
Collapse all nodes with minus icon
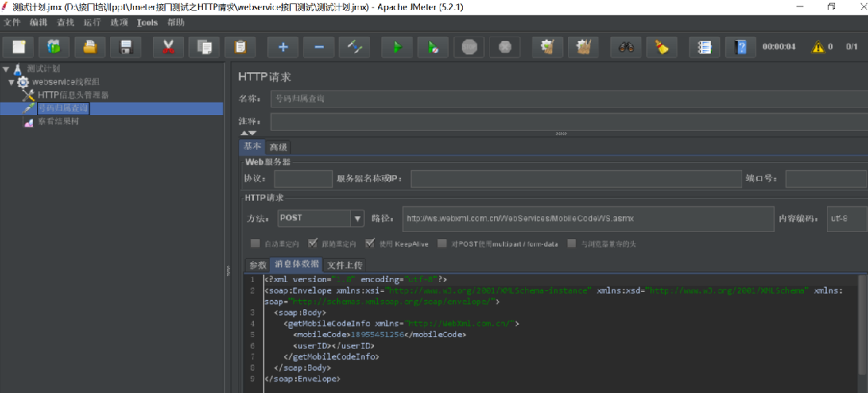[x=320, y=47]
